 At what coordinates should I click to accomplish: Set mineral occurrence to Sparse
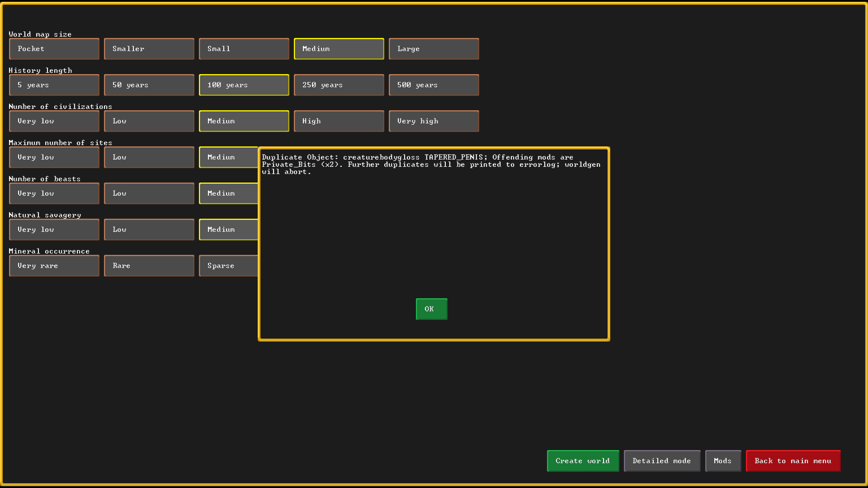coord(228,266)
